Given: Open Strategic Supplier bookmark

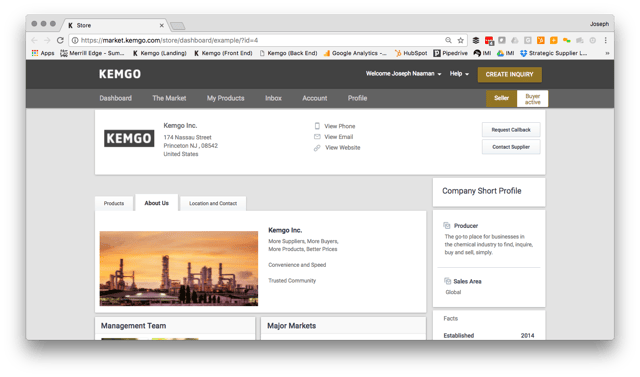Looking at the screenshot, I should pos(553,53).
